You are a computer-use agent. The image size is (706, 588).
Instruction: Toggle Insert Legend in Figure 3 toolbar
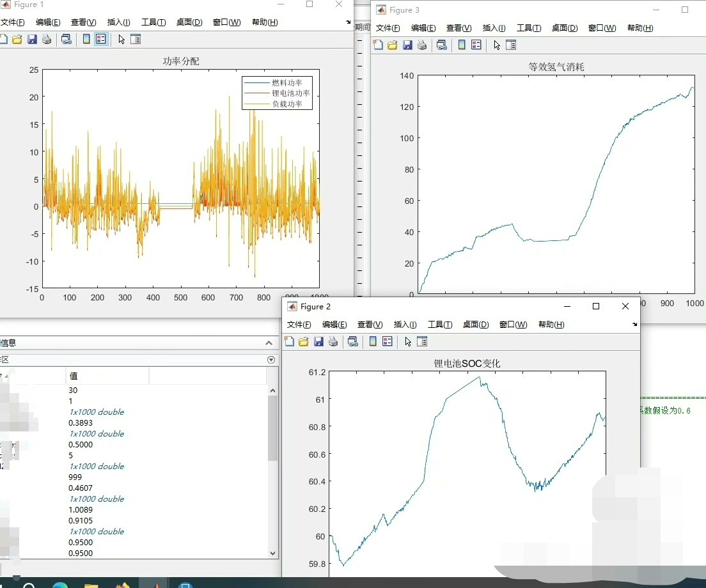point(476,45)
